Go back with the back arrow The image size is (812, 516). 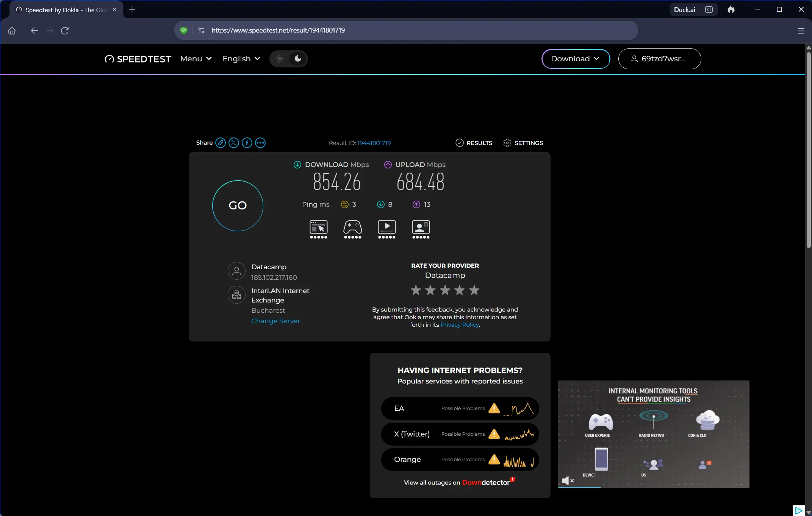34,30
